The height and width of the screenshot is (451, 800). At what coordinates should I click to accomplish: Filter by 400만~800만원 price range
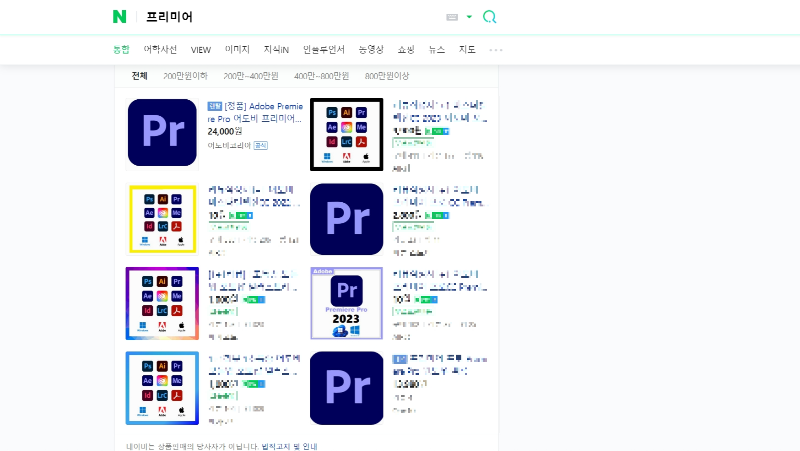(x=321, y=76)
